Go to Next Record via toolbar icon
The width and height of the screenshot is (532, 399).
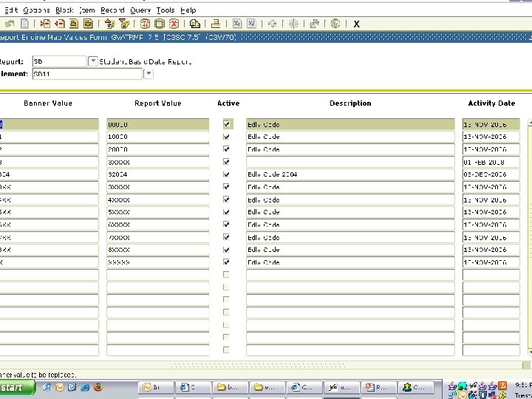88,24
